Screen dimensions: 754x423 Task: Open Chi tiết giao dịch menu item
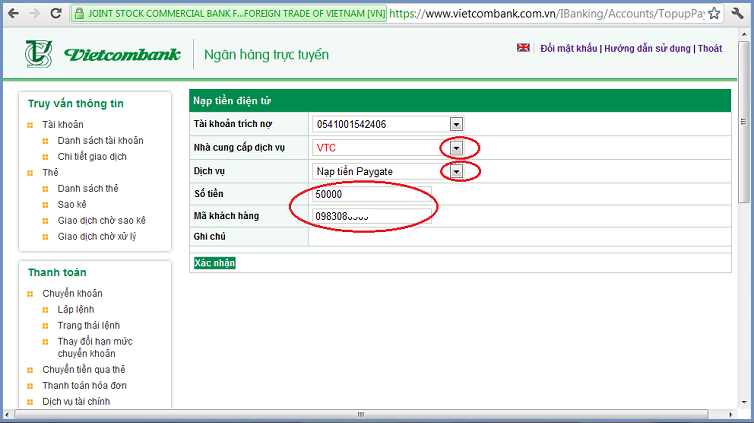(92, 157)
